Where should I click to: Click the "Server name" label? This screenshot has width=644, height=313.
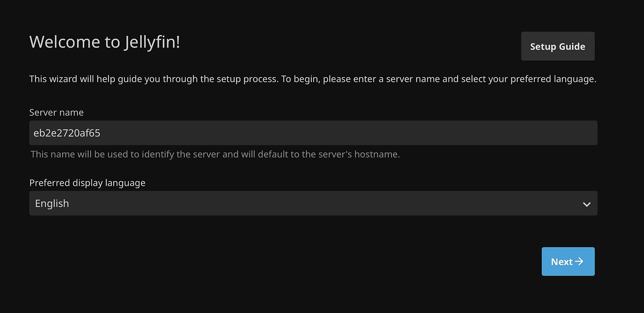tap(56, 112)
